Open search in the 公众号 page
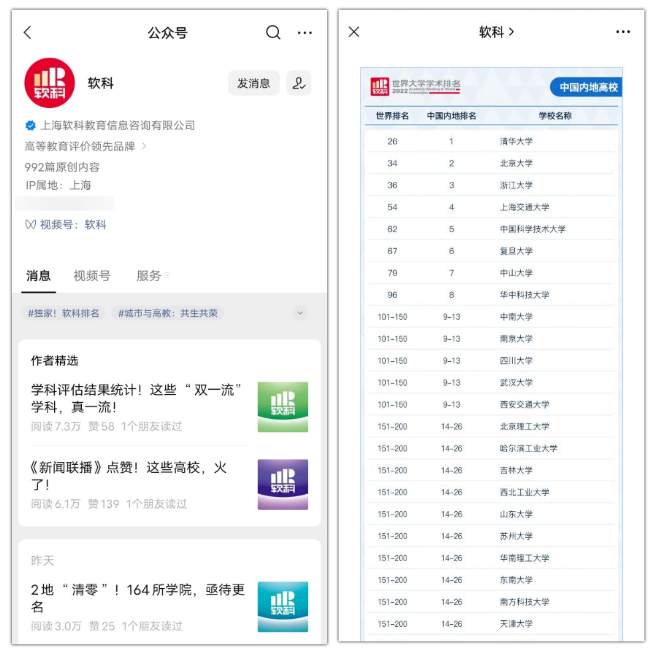 [x=273, y=32]
